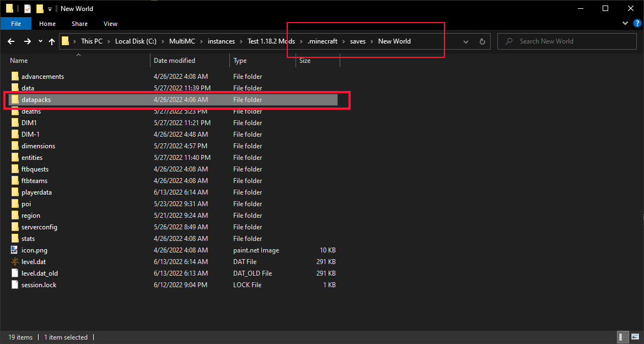The image size is (644, 344).
Task: Jump to saves in address breadcrumb
Action: (x=358, y=41)
